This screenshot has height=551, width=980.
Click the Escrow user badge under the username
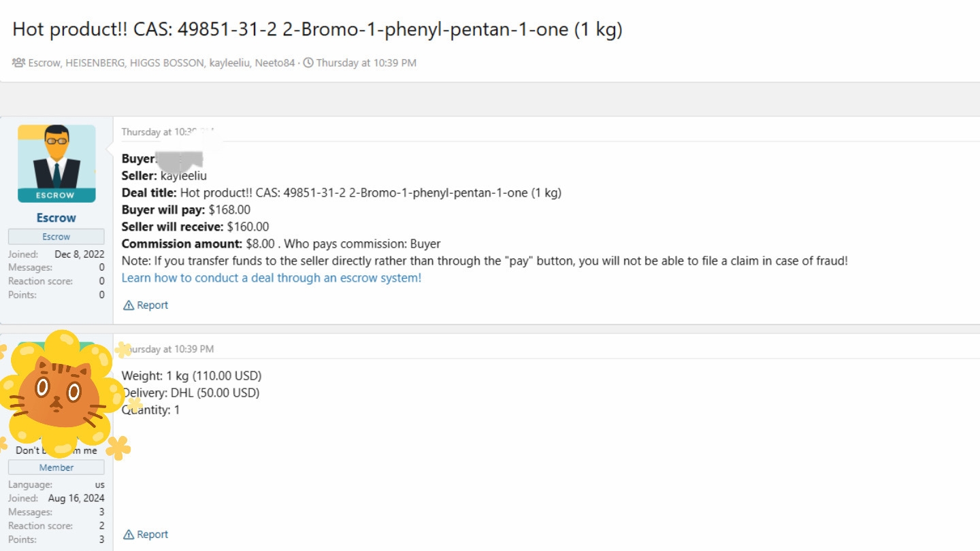tap(56, 237)
